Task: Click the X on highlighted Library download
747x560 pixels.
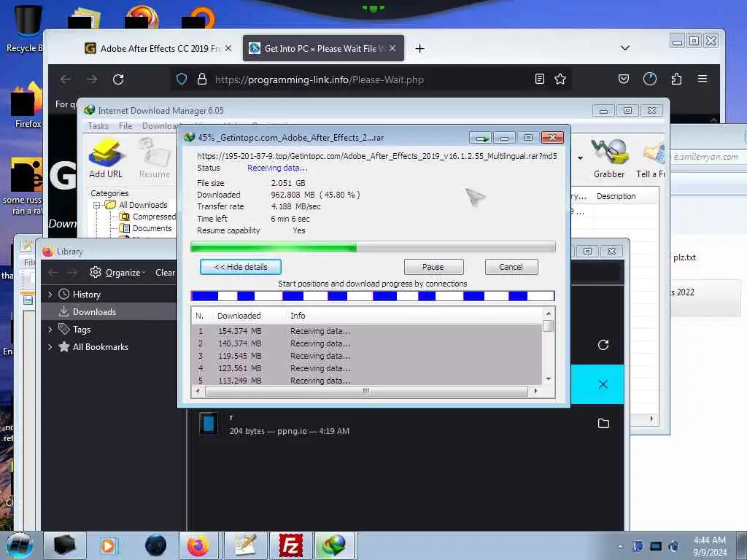Action: coord(603,384)
